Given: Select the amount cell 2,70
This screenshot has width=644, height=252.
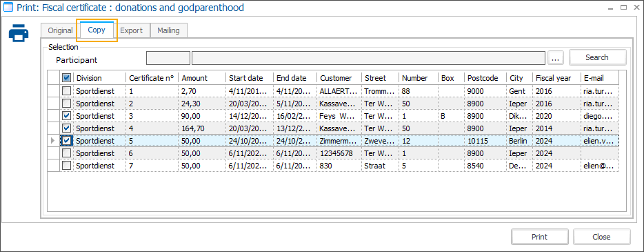Looking at the screenshot, I should (202, 91).
